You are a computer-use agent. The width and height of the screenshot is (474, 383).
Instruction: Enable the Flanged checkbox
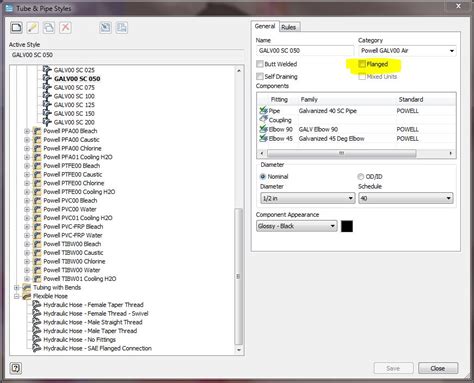click(362, 64)
